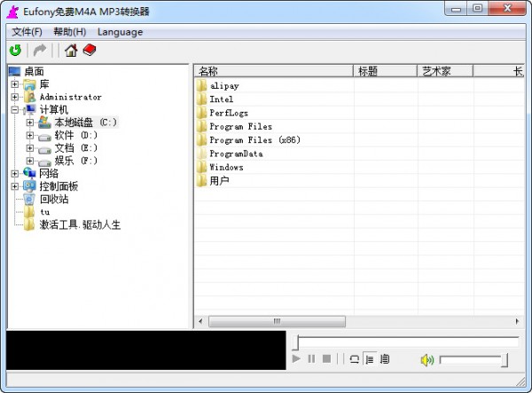Open the 文件(F) menu
This screenshot has width=532, height=393.
(27, 32)
